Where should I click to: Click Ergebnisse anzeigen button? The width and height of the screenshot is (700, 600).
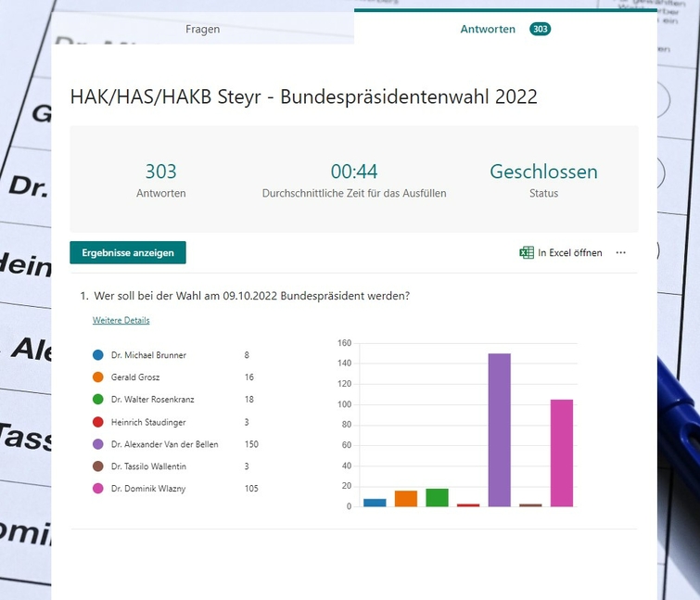pos(128,252)
